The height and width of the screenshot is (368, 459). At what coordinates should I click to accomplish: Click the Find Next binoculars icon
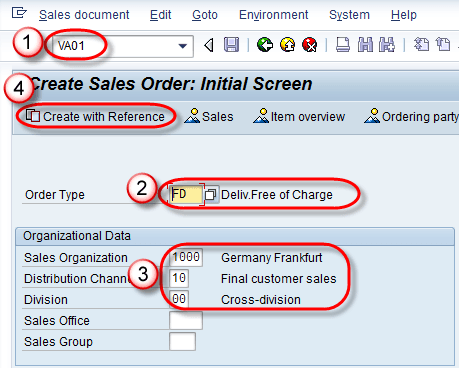click(x=387, y=45)
